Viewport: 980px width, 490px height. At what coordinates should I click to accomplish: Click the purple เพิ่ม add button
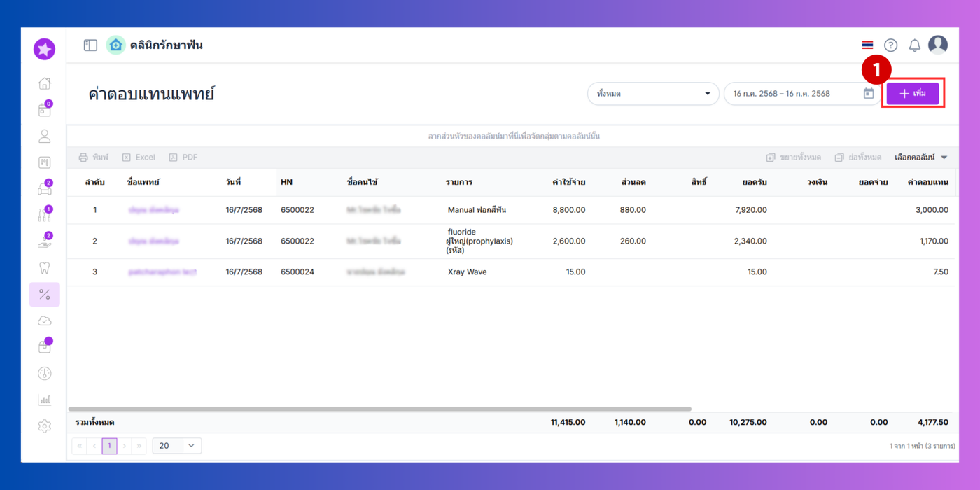coord(913,94)
